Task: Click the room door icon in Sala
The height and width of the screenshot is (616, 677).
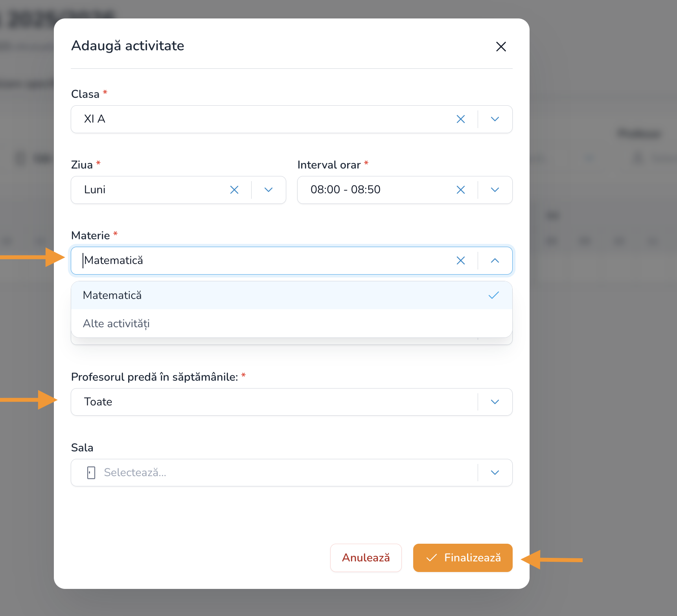Action: click(x=91, y=473)
